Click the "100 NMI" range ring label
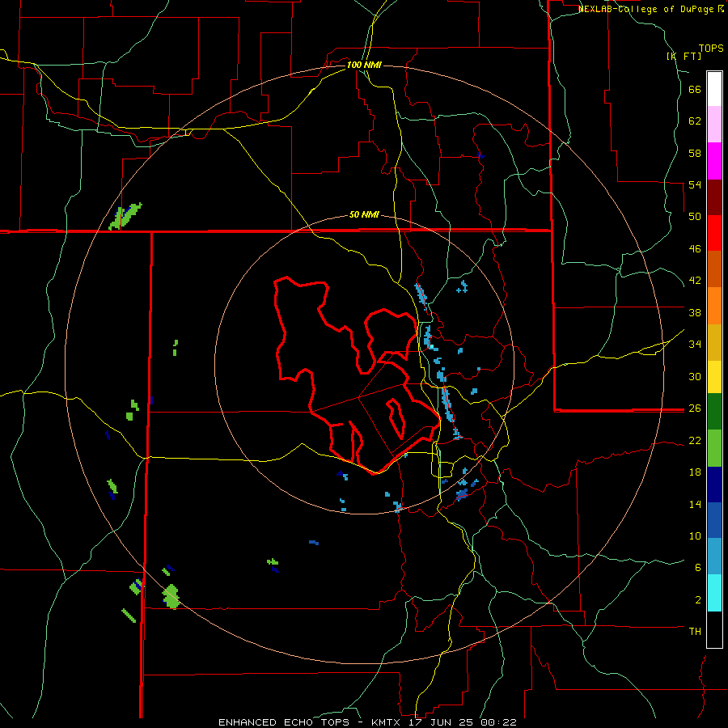 (364, 65)
